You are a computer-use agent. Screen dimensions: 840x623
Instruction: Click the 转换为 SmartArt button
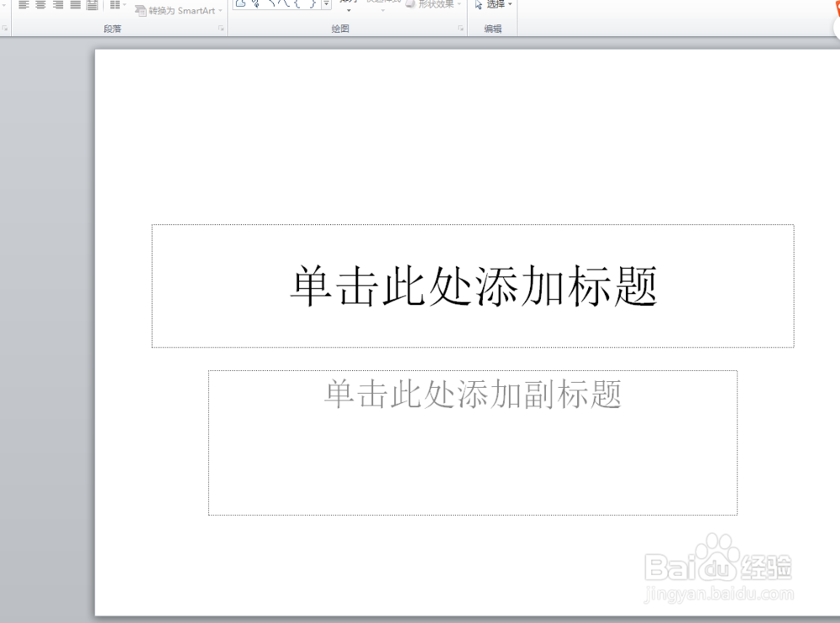click(x=176, y=10)
